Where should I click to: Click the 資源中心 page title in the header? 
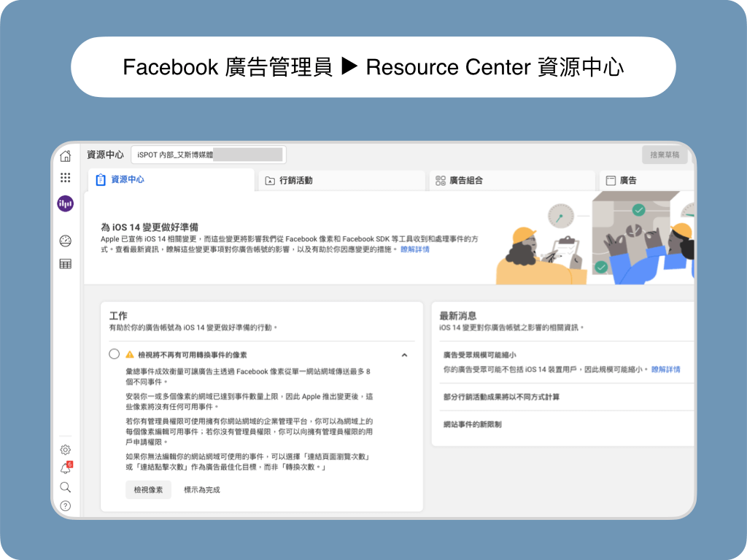(x=105, y=155)
